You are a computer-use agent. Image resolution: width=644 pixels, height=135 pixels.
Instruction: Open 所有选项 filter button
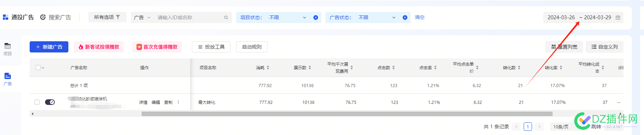107,17
